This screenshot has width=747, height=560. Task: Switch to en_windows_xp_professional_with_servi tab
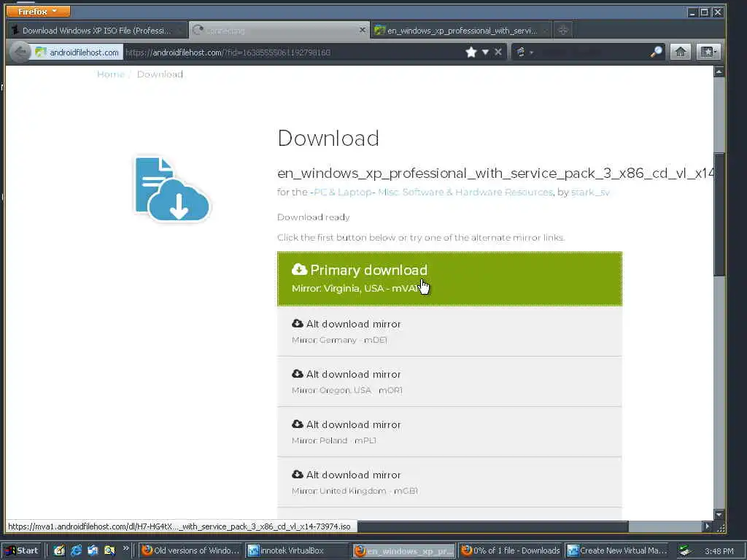pyautogui.click(x=461, y=31)
